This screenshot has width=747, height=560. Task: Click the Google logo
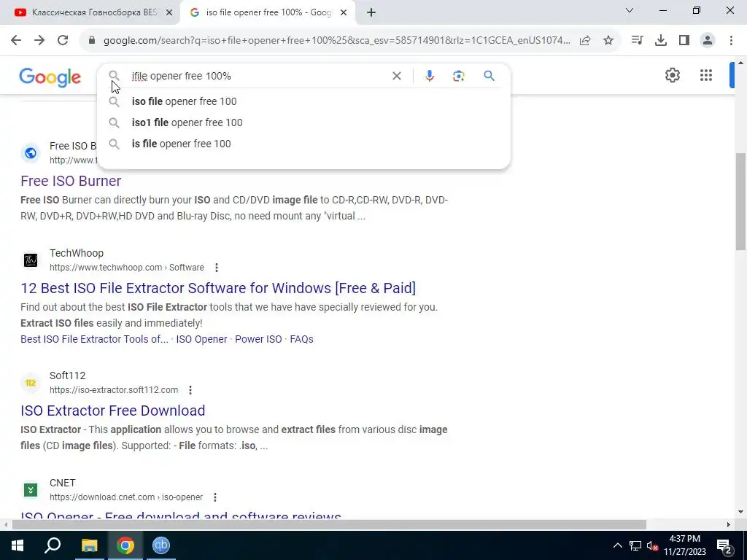pyautogui.click(x=50, y=77)
